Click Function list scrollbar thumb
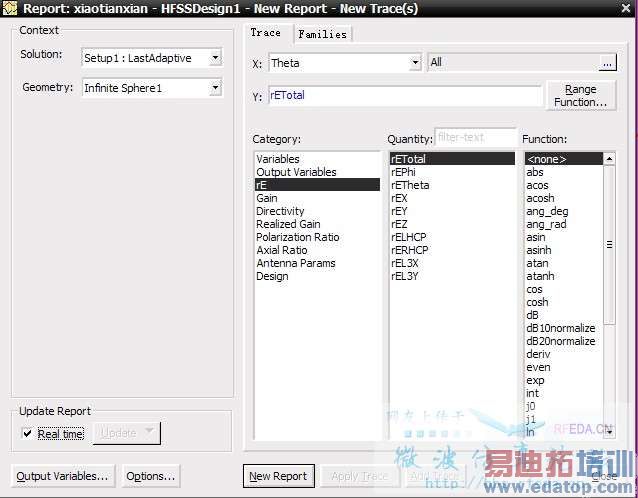The width and height of the screenshot is (638, 498). click(609, 245)
